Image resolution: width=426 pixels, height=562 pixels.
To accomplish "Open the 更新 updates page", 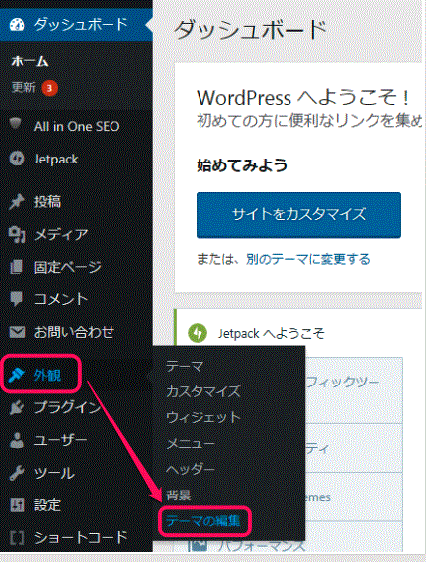I will [24, 87].
